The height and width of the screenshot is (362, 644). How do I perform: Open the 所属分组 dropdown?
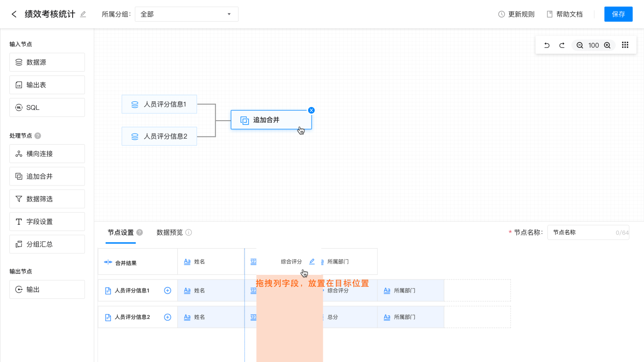pyautogui.click(x=186, y=14)
